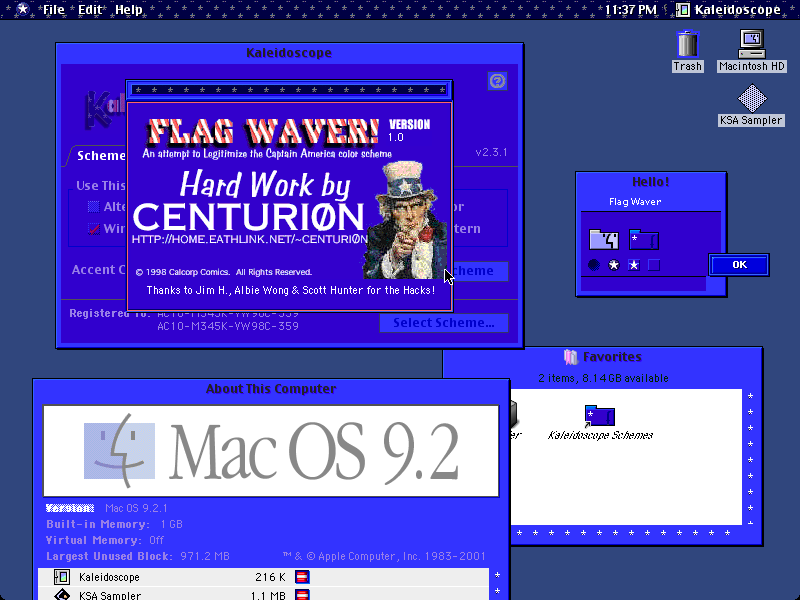The image size is (800, 600).
Task: Open the Edit menu
Action: tap(90, 10)
